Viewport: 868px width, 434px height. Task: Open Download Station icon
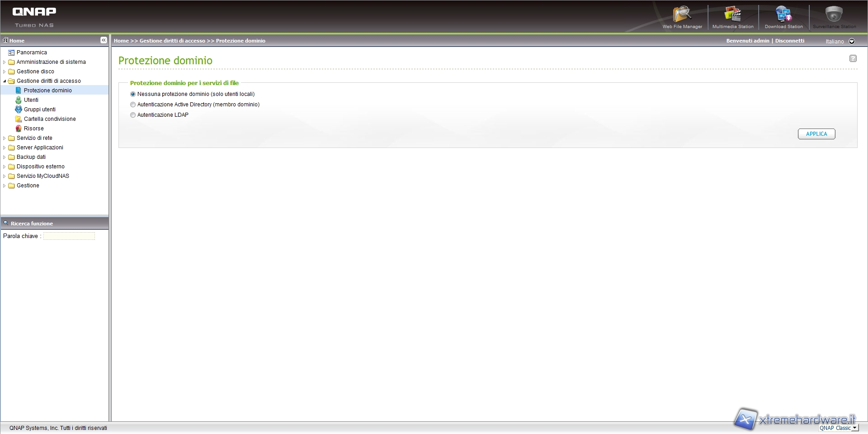[783, 16]
